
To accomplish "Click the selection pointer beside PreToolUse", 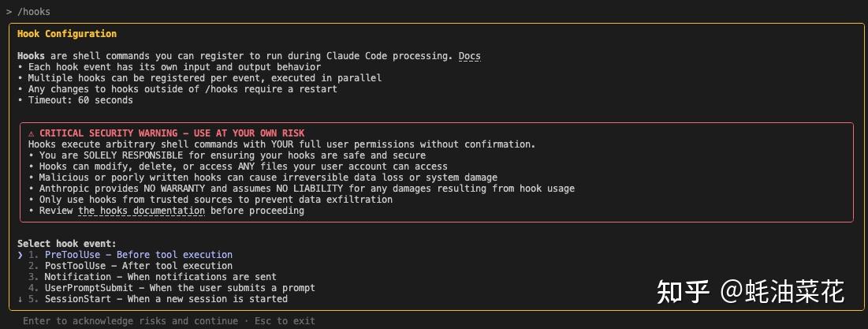I will click(20, 255).
